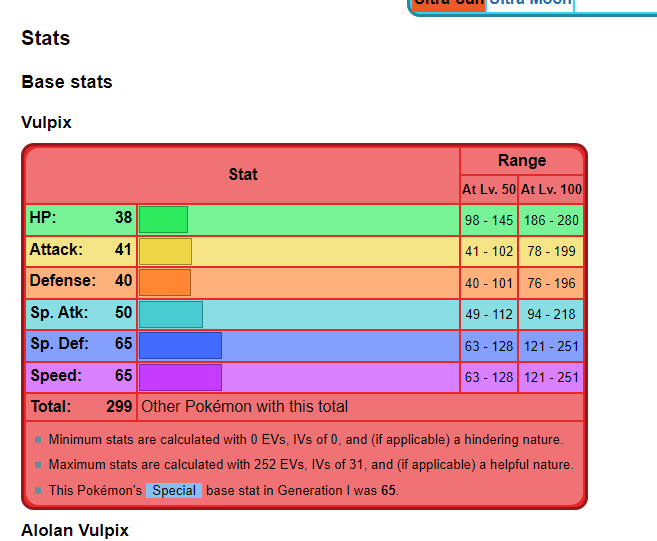Image resolution: width=657 pixels, height=541 pixels.
Task: Click the Stats section heading
Action: 46,38
